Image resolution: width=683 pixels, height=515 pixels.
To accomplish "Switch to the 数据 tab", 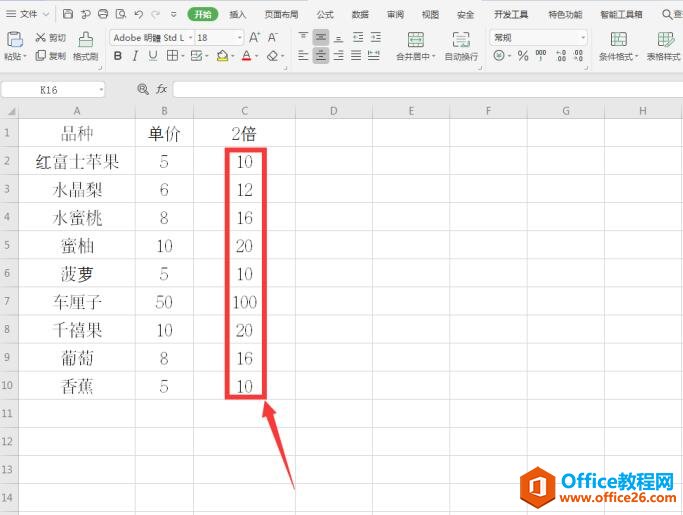I will pos(360,14).
